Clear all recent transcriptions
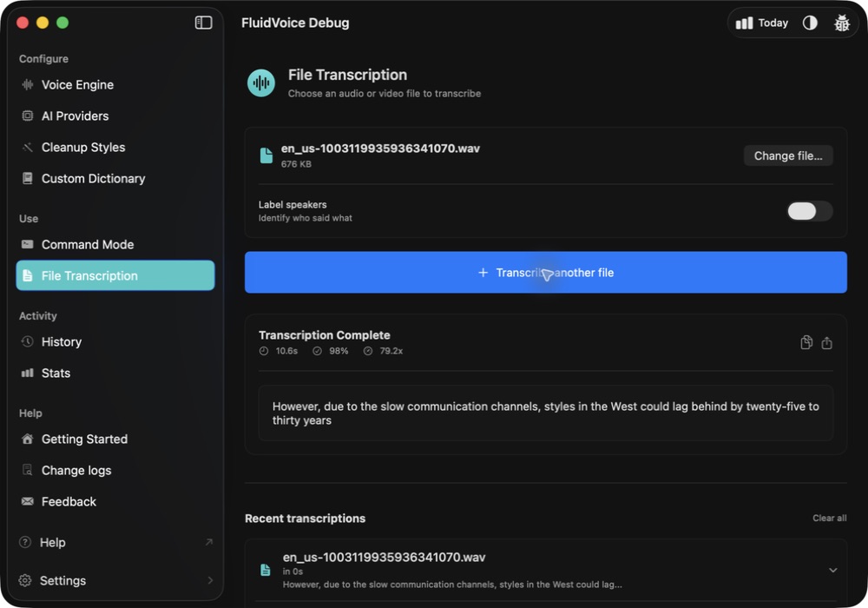868x608 pixels. click(829, 519)
